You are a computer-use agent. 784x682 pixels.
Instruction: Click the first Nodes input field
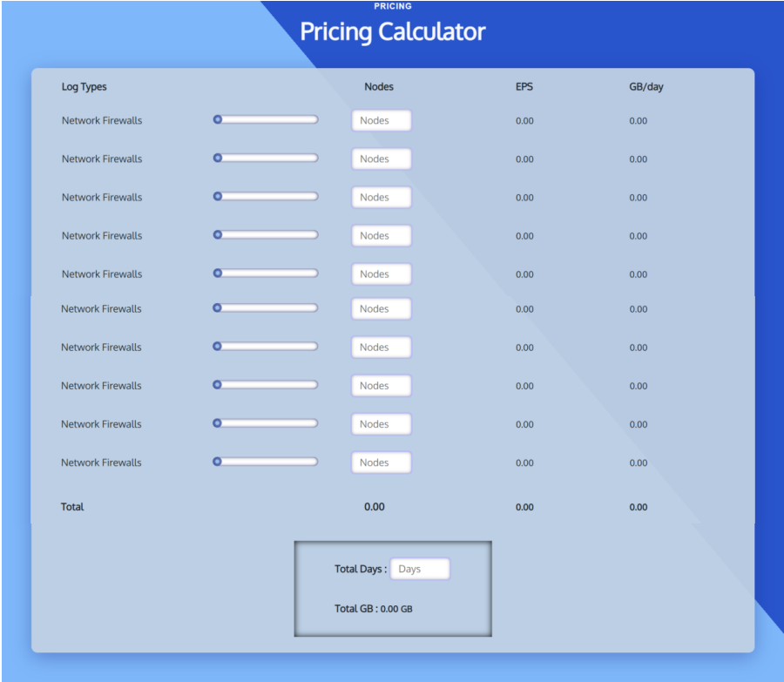pyautogui.click(x=380, y=120)
